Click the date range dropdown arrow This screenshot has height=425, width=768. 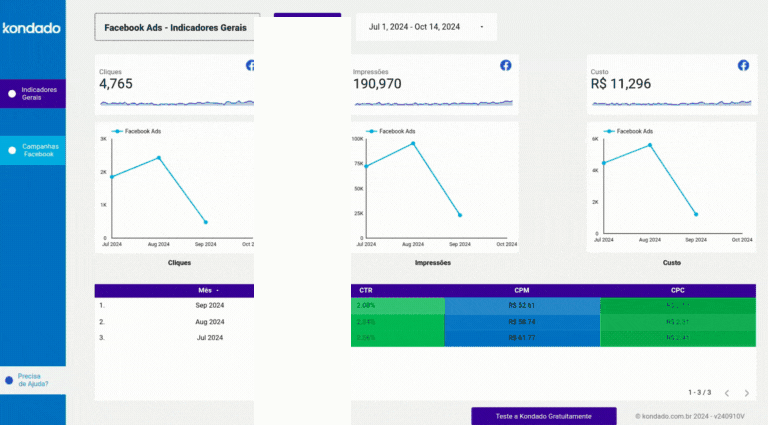click(x=481, y=27)
